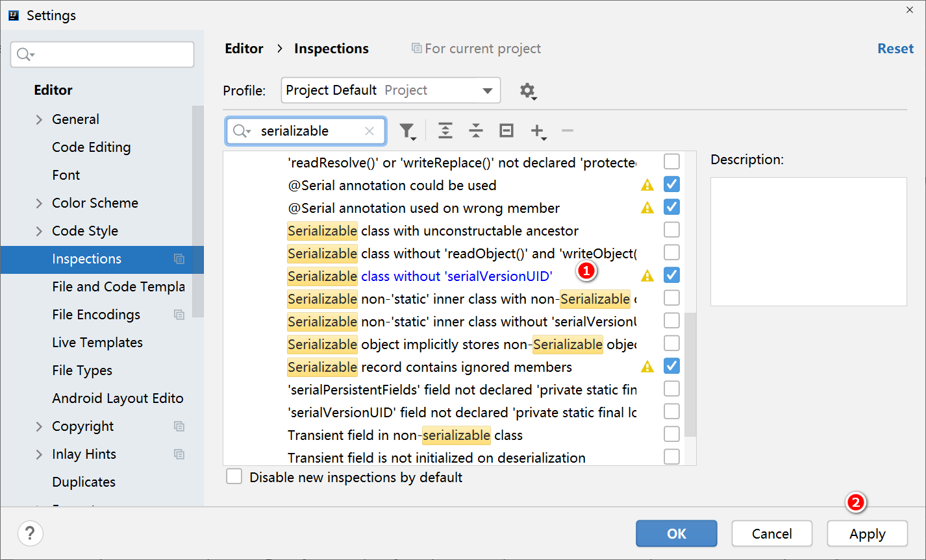Image resolution: width=926 pixels, height=560 pixels.
Task: Expand all inspection tree nodes
Action: click(445, 131)
